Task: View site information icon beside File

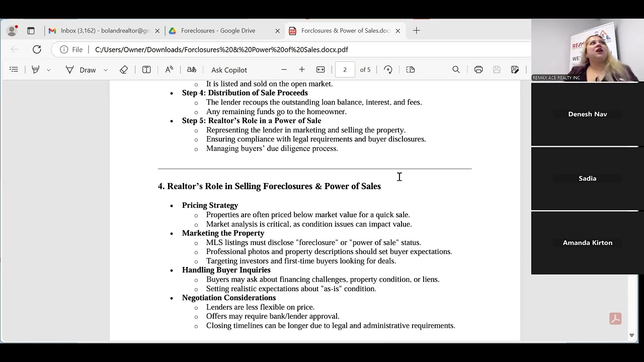Action: pos(64,49)
